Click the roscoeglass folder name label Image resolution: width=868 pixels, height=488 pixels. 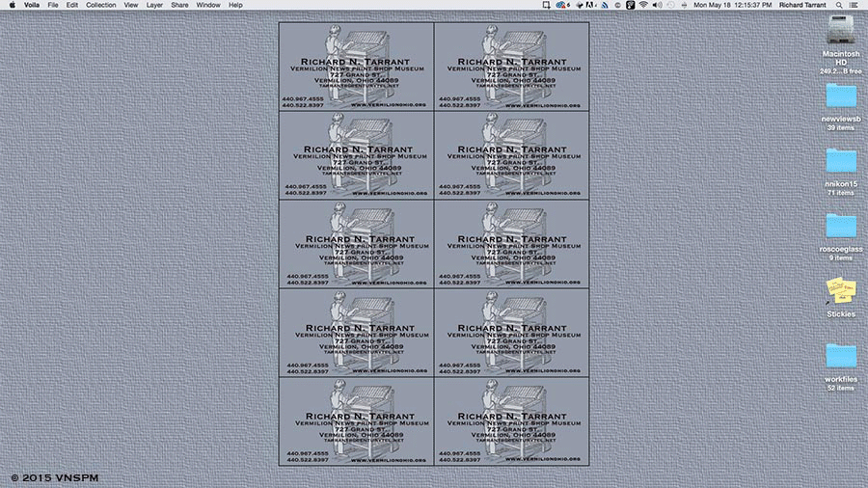(x=841, y=249)
